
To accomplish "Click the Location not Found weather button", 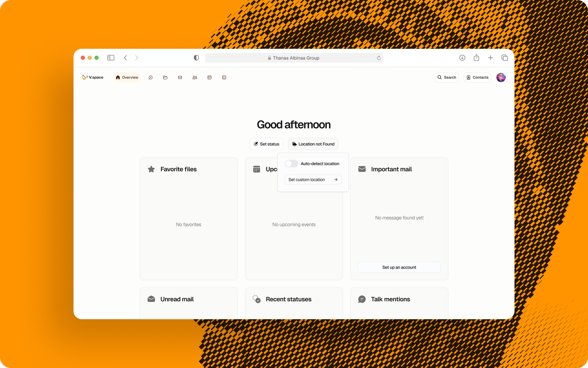I will coord(313,144).
